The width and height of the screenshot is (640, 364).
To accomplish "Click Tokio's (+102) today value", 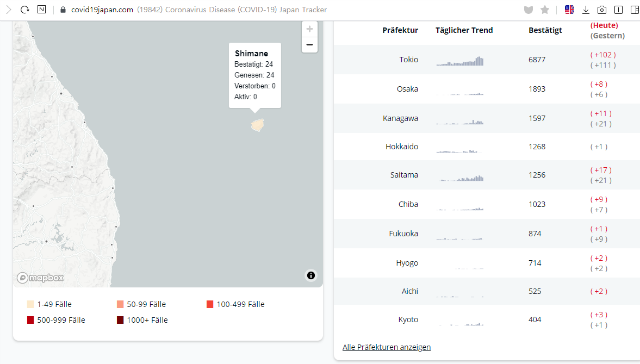I will coord(603,55).
